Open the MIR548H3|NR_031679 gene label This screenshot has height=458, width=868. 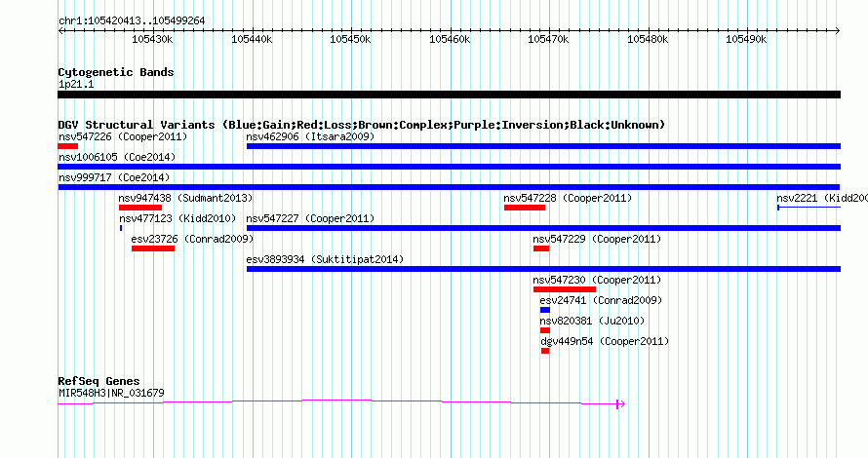(111, 394)
